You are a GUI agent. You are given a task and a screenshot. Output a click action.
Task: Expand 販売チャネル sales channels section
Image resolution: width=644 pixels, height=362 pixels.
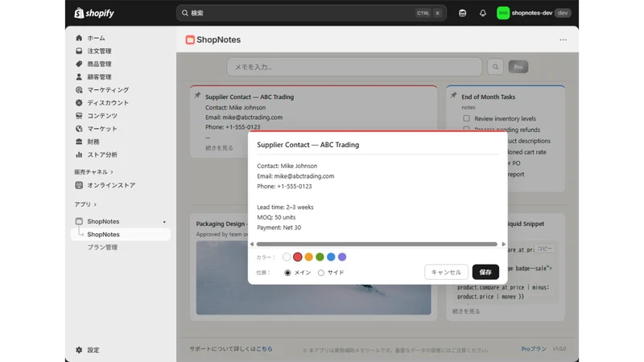93,172
